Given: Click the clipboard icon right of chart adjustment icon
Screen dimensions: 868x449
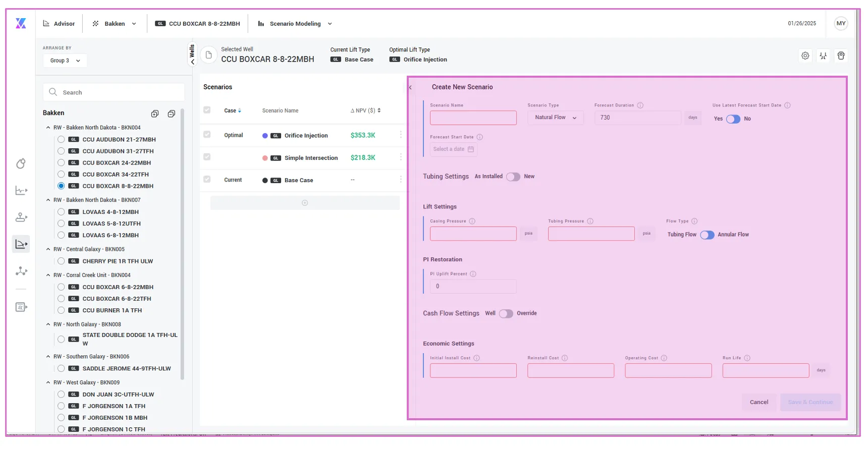Looking at the screenshot, I should (841, 55).
